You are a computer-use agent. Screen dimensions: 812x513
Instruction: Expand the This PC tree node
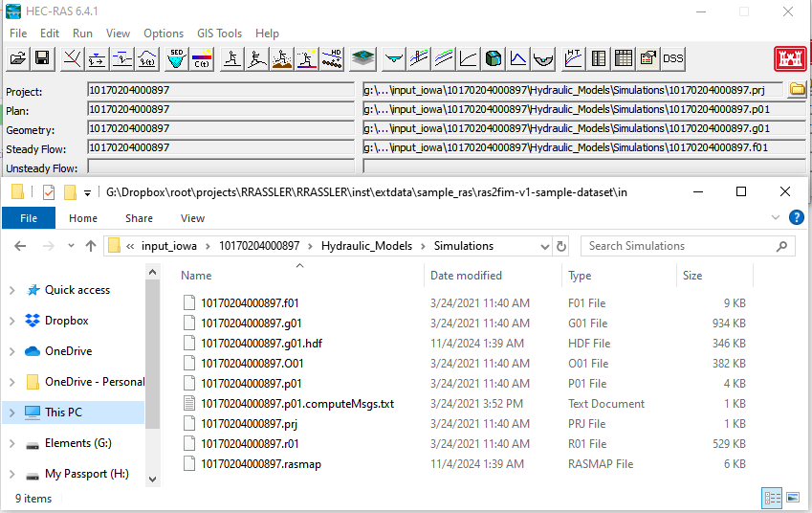click(12, 413)
